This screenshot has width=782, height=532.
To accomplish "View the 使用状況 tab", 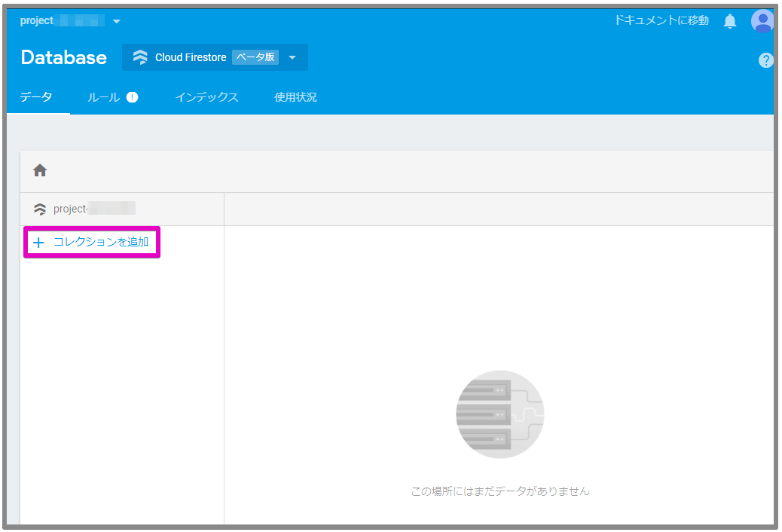I will point(295,96).
